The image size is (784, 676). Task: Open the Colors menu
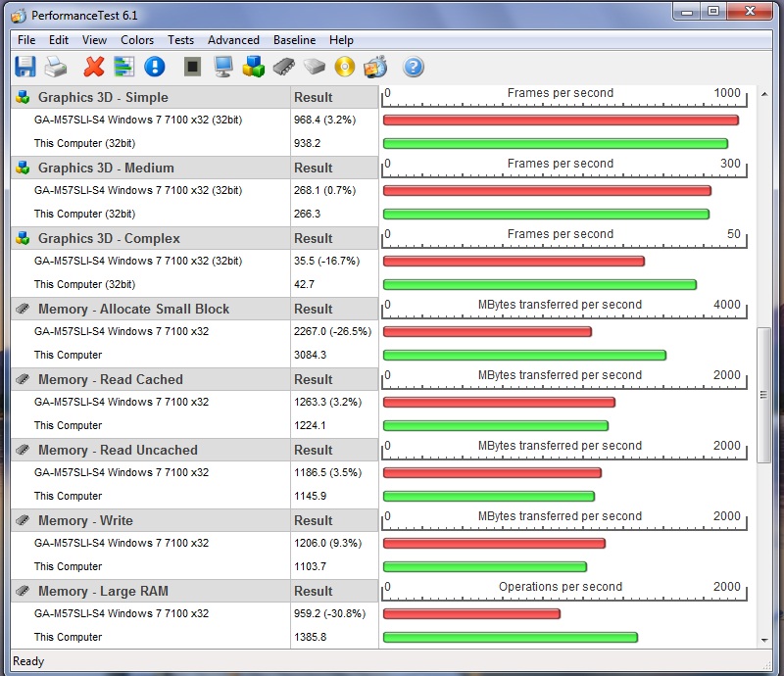coord(137,40)
